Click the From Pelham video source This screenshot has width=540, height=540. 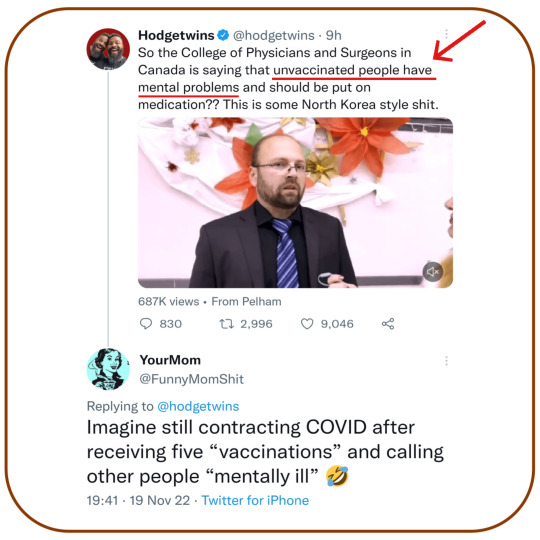pos(246,302)
